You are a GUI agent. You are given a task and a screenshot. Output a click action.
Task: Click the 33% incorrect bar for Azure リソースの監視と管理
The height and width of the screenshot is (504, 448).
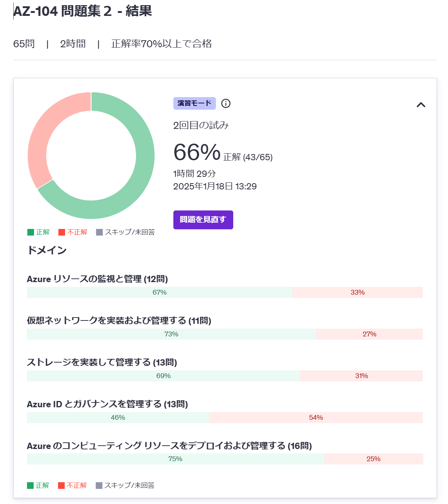click(x=357, y=292)
